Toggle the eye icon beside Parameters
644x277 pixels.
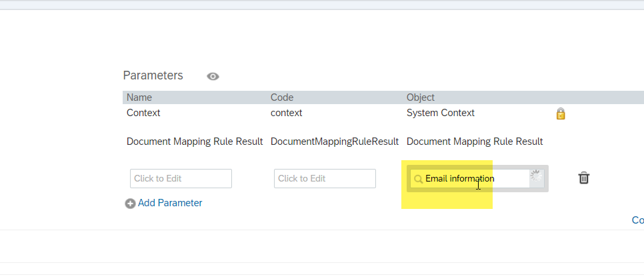tap(213, 77)
